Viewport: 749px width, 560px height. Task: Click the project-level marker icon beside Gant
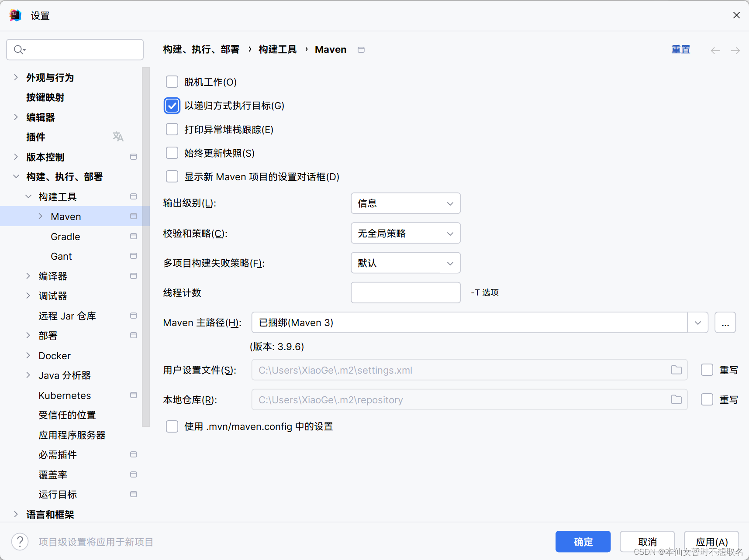click(134, 256)
